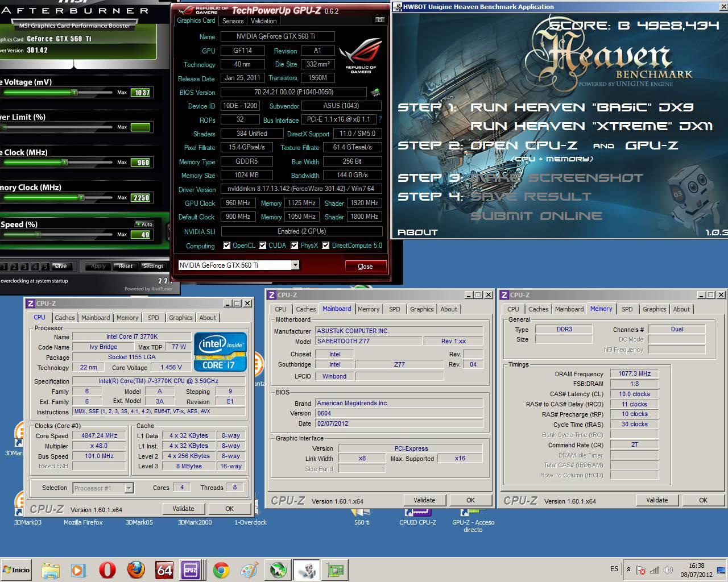Image resolution: width=728 pixels, height=582 pixels.
Task: Open the Caches tab in CPU tab window
Action: click(65, 318)
